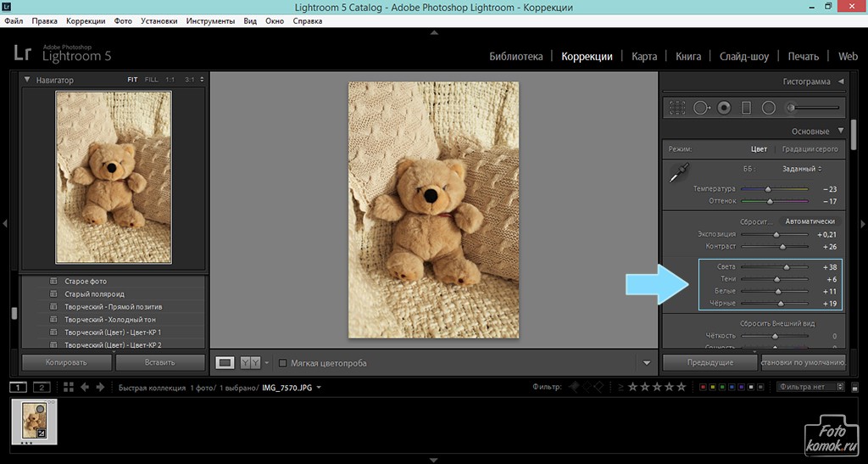Click the Температура slider handle

pos(768,189)
